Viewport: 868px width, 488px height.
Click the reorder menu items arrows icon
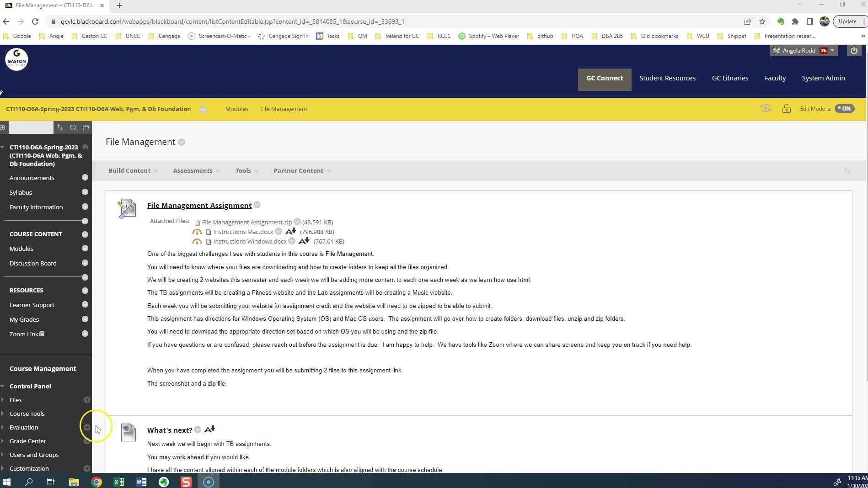coord(60,127)
